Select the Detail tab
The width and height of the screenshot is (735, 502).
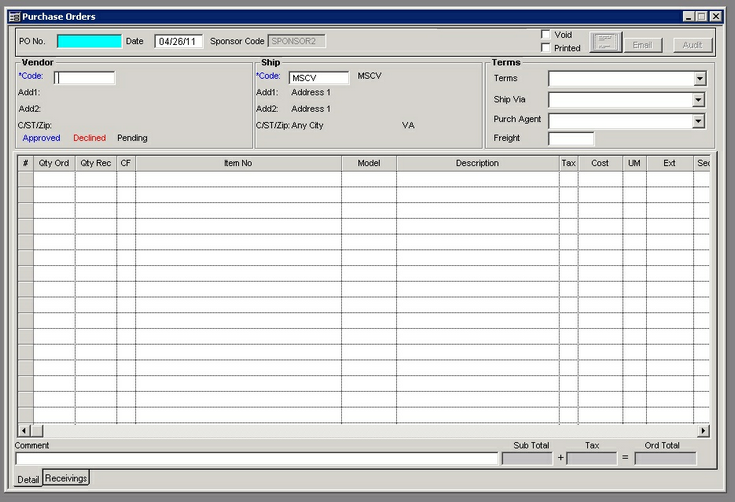(x=28, y=480)
